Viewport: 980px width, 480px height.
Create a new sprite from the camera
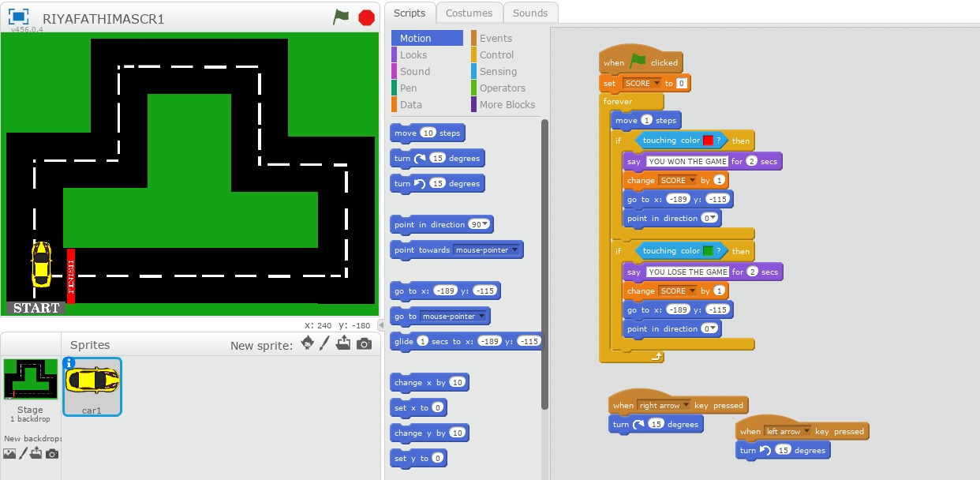[x=363, y=343]
